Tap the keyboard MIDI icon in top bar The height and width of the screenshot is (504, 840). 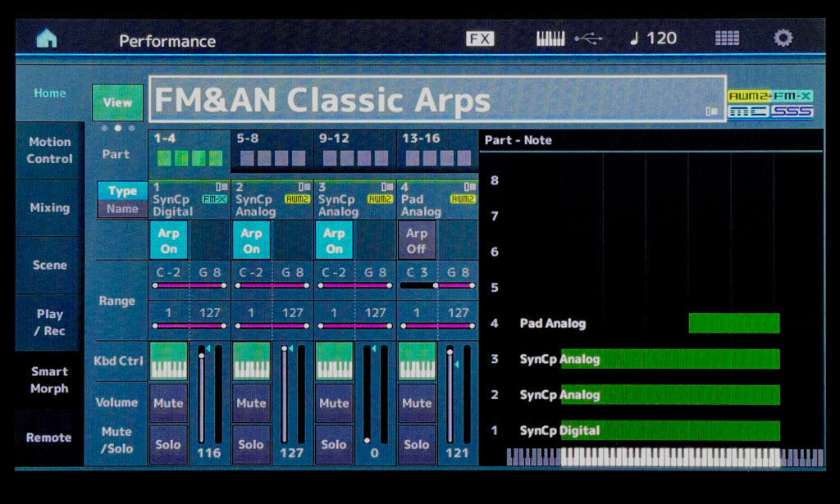[x=550, y=39]
